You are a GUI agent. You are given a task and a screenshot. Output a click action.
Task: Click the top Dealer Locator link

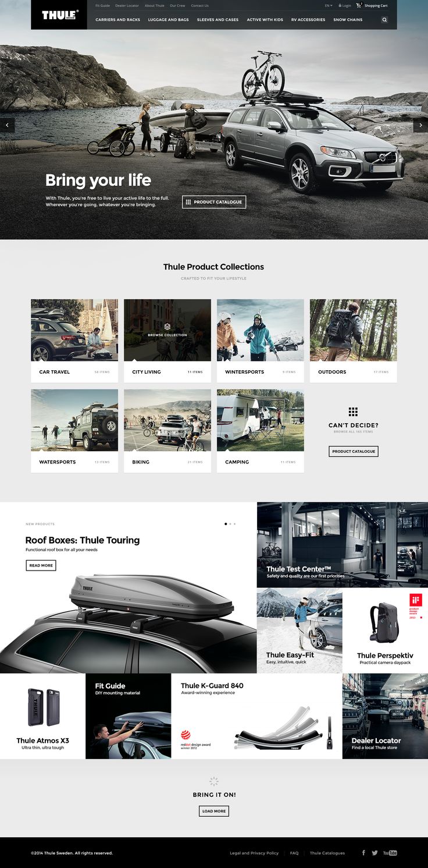click(127, 6)
